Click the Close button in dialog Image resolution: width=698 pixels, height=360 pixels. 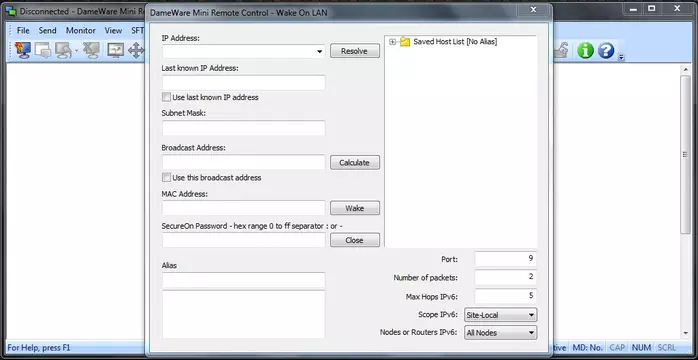click(355, 240)
